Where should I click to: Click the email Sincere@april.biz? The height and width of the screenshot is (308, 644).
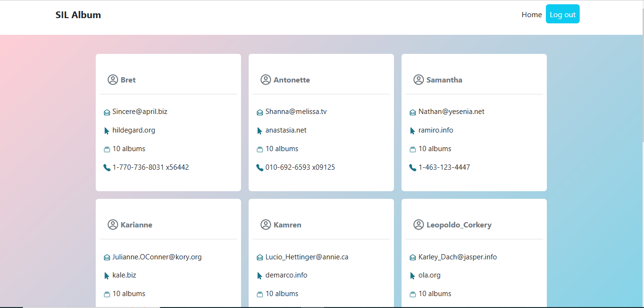click(140, 112)
